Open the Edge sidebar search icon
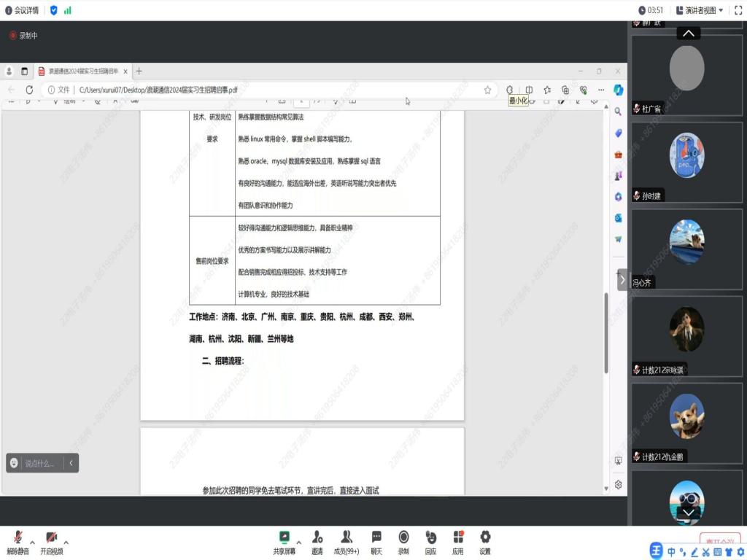 pos(618,112)
